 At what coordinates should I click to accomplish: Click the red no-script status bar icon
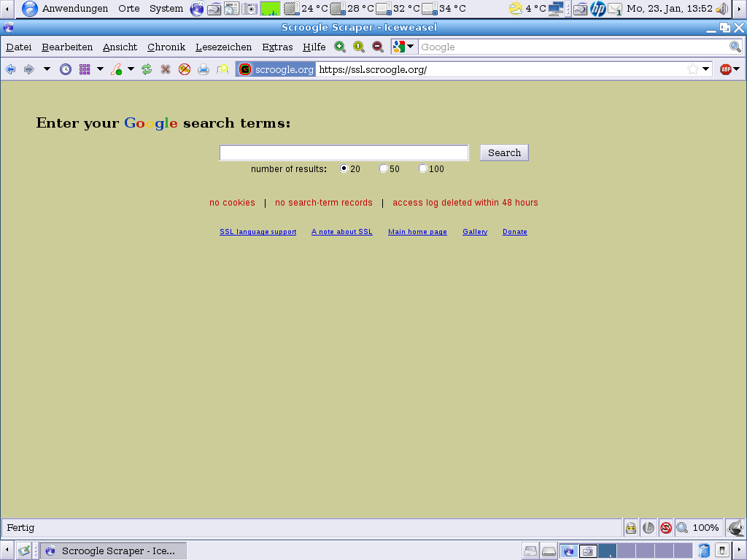tap(666, 528)
